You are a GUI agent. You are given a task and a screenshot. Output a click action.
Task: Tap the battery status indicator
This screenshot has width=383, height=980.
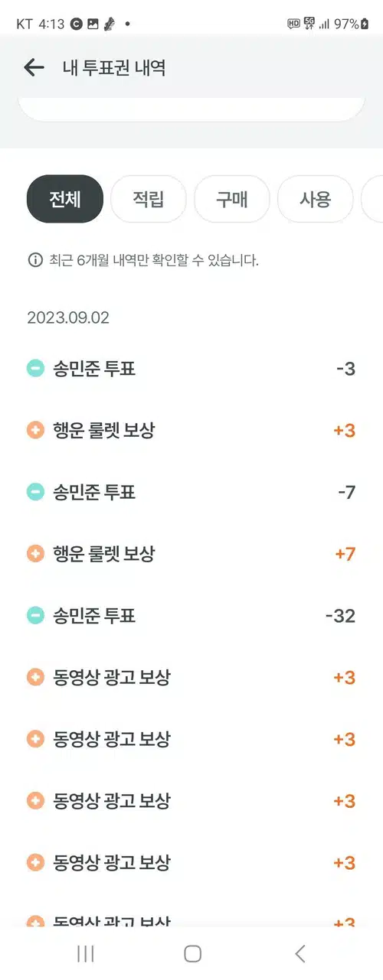click(365, 24)
